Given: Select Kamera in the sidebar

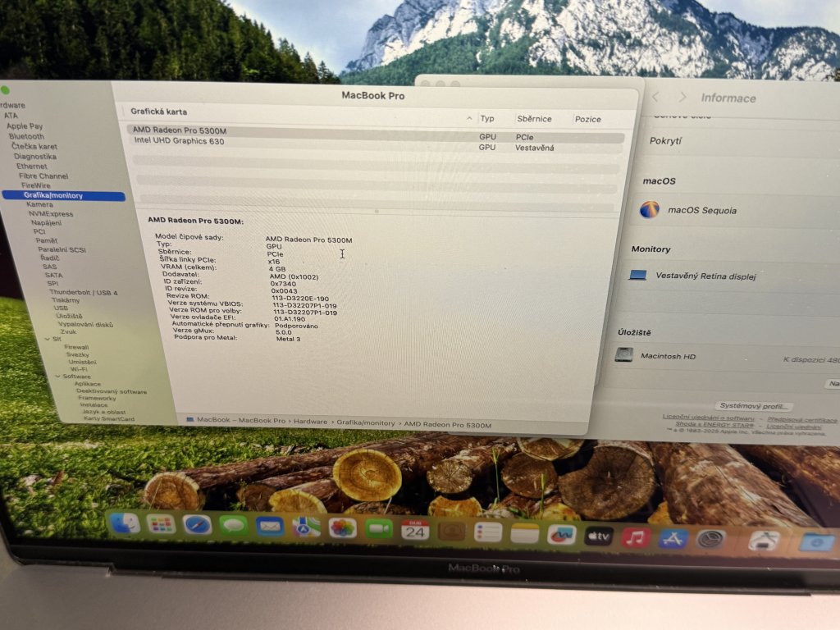Looking at the screenshot, I should [x=39, y=204].
